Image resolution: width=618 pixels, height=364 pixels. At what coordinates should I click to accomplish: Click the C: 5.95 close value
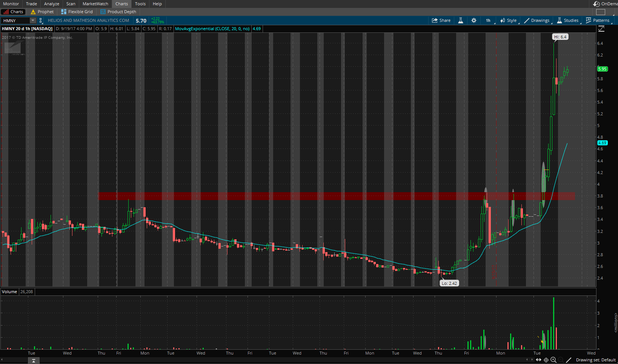point(149,29)
